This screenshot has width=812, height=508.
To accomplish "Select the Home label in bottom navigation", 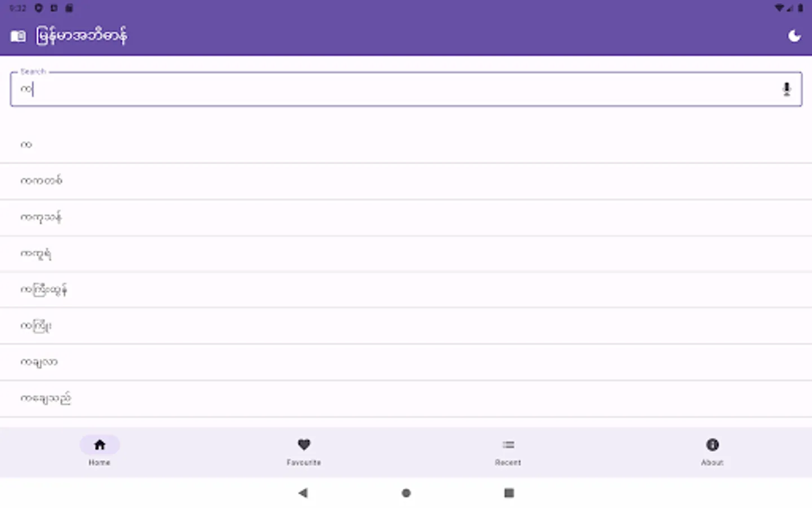I will tap(99, 462).
